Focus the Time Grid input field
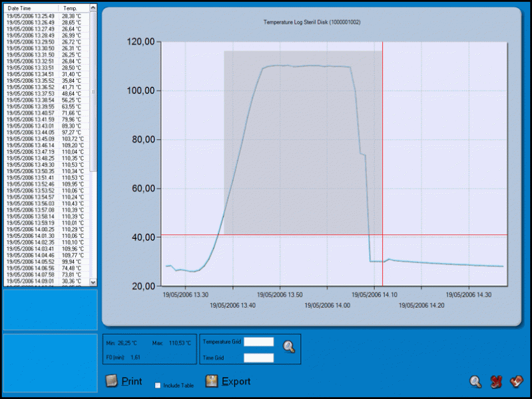The width and height of the screenshot is (532, 399). click(x=258, y=358)
